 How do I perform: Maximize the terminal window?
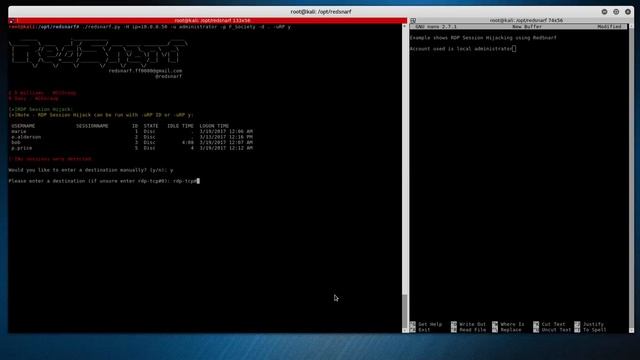616,12
